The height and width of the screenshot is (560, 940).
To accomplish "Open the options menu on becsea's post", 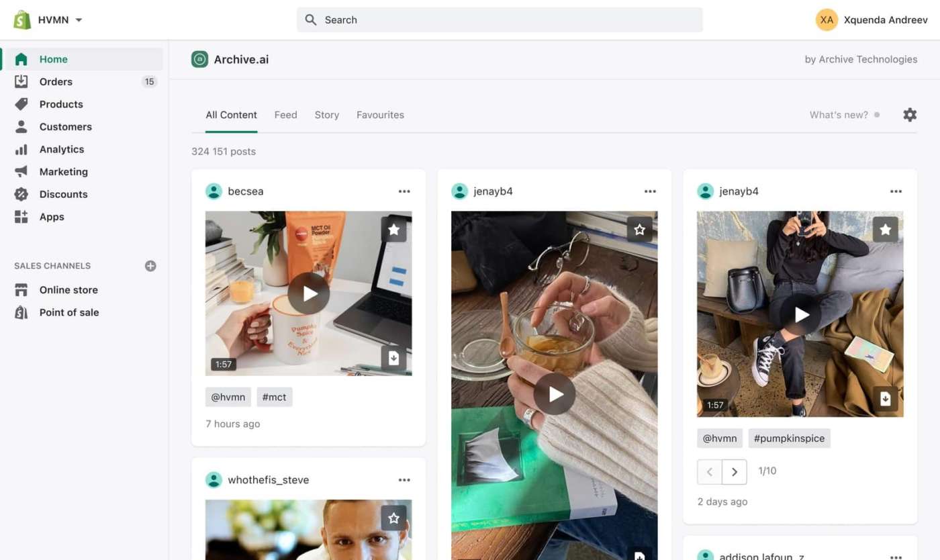I will point(404,191).
